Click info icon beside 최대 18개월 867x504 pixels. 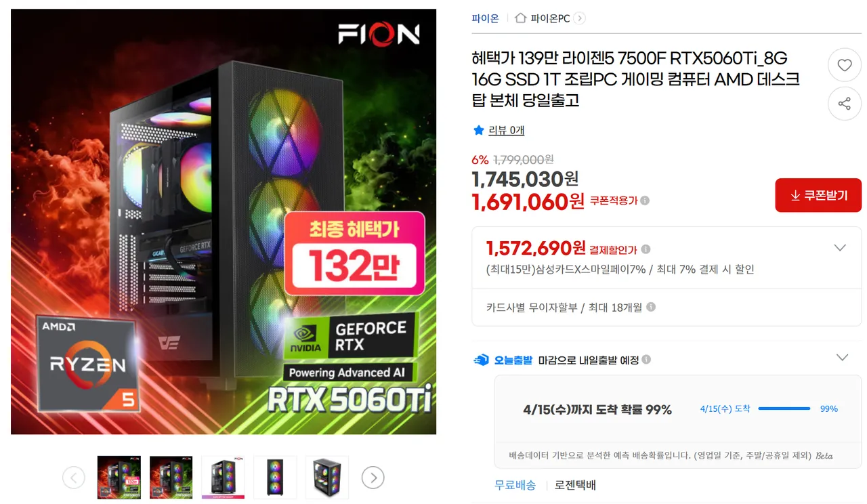(651, 307)
